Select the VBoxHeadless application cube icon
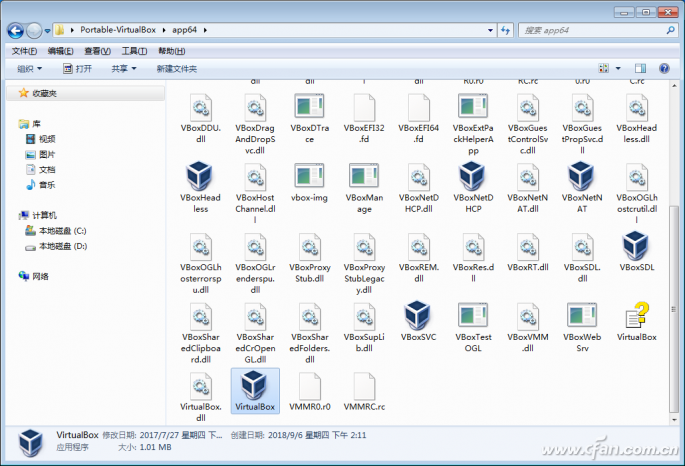The height and width of the screenshot is (466, 685). tap(200, 176)
